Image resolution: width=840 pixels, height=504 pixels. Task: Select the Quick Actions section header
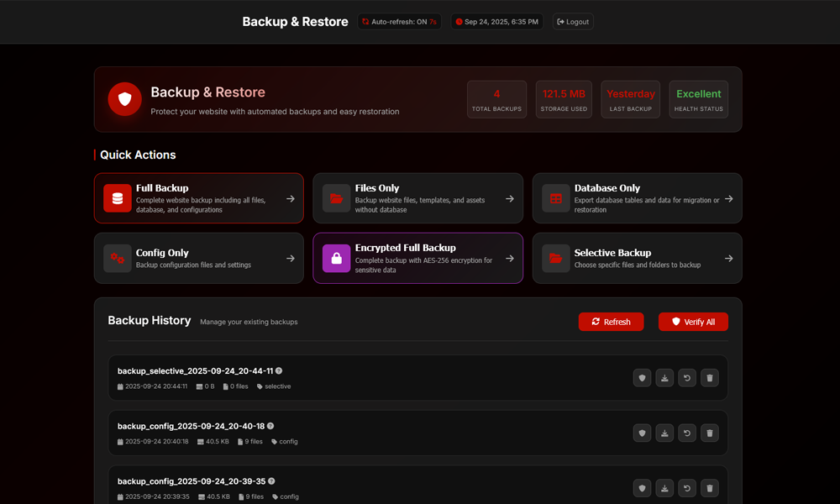pyautogui.click(x=136, y=155)
